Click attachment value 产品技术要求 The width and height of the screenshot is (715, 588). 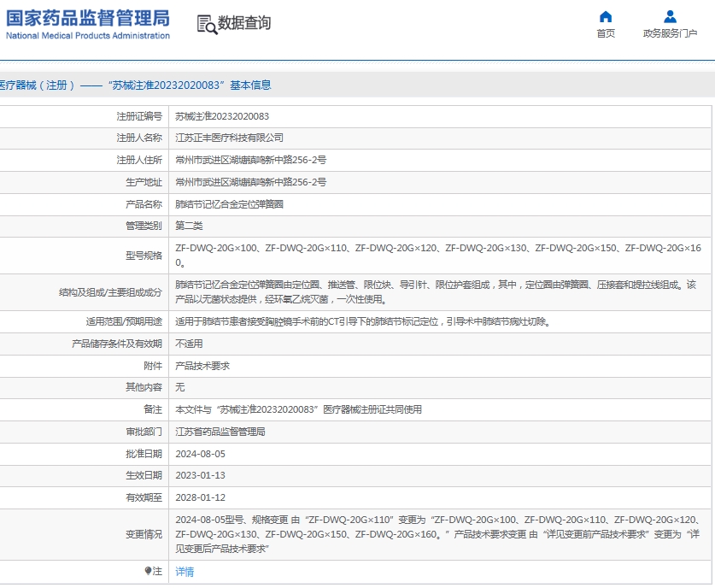(202, 367)
